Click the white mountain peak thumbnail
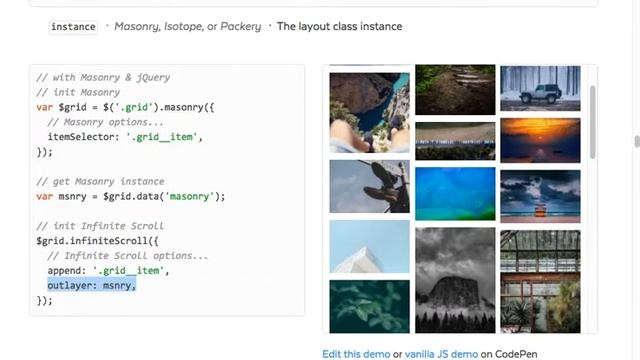Screen dimensions: 640x360 369,247
